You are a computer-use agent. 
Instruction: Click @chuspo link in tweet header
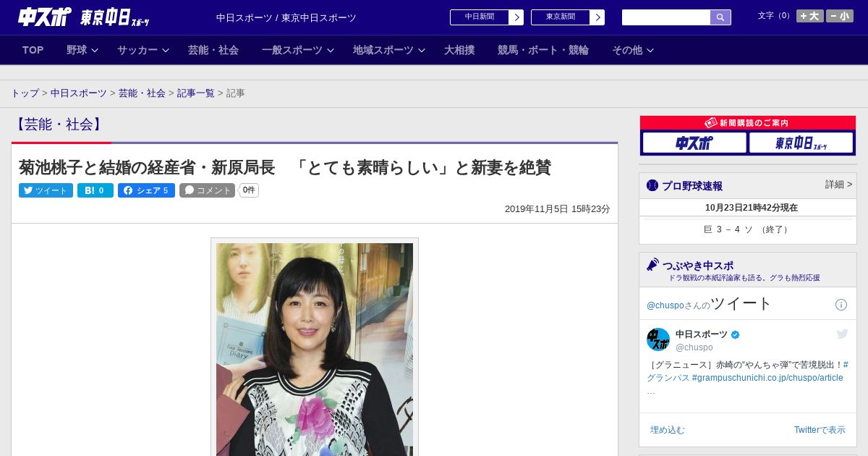665,305
